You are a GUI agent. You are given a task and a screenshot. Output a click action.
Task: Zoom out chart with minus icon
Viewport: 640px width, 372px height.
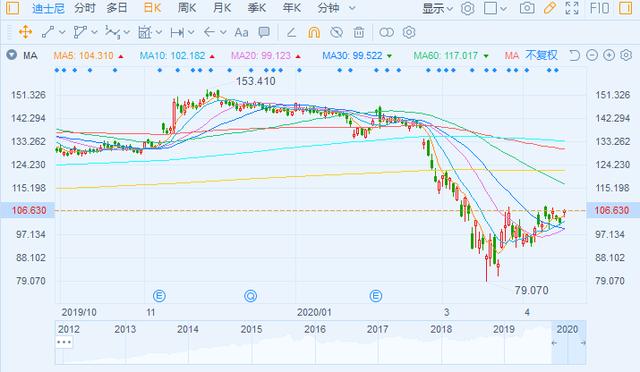coord(592,55)
